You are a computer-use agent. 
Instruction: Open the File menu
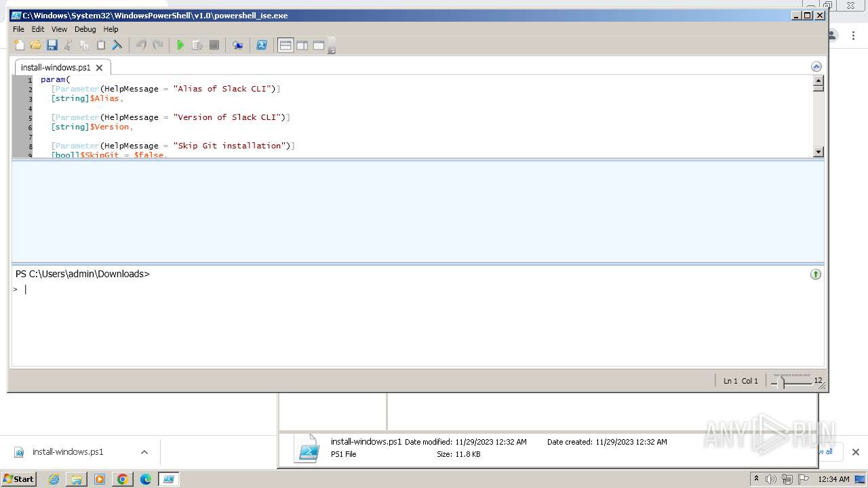18,29
